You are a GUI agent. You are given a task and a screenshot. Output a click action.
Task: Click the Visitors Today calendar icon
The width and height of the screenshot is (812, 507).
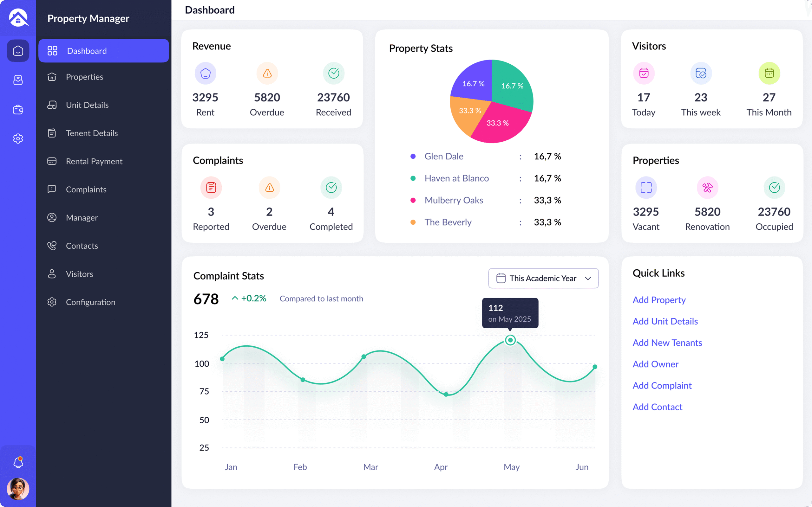(x=644, y=73)
